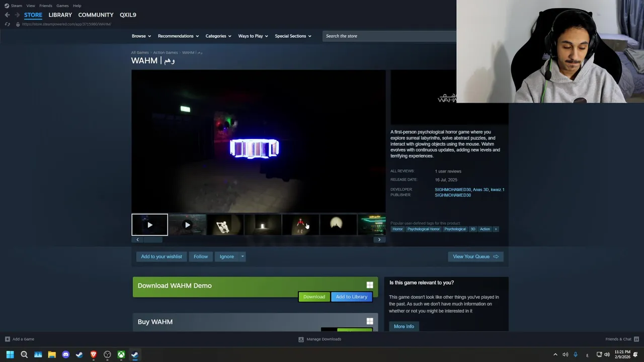Expand the Recommendations dropdown

tap(178, 36)
